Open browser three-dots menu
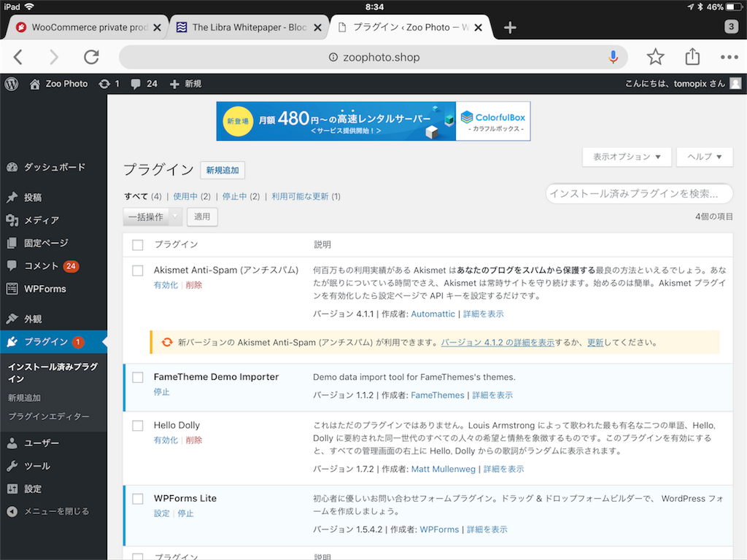Viewport: 747px width, 560px height. (729, 57)
